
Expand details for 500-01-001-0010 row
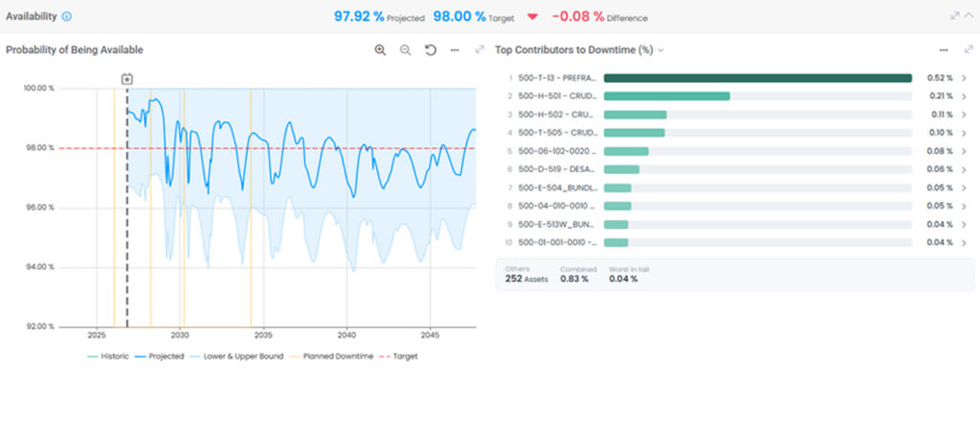[965, 242]
